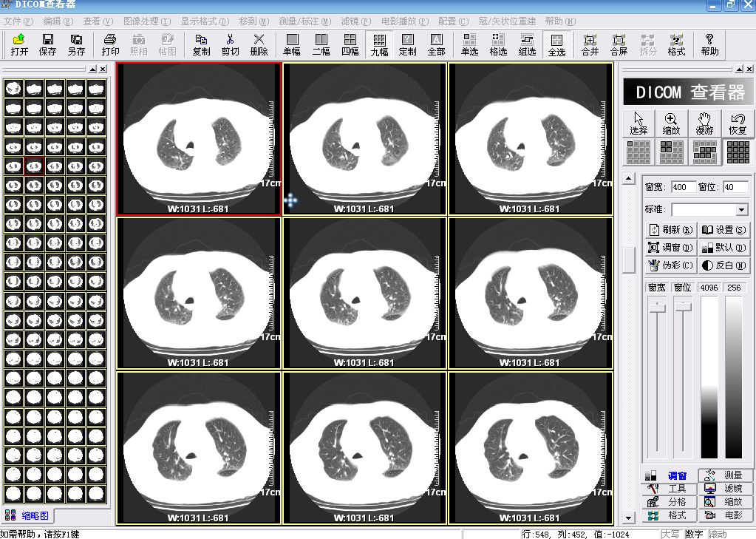Switch to the 测量 panel tab
The height and width of the screenshot is (539, 756).
pyautogui.click(x=726, y=475)
